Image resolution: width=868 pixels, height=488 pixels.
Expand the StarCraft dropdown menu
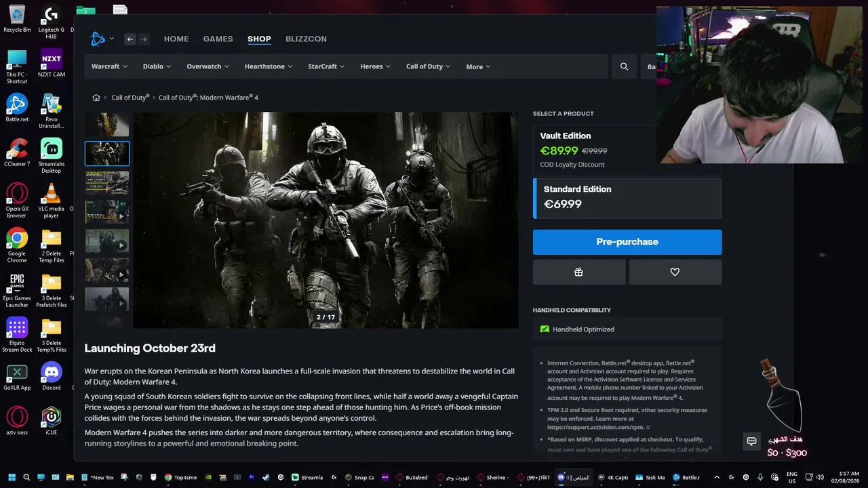pyautogui.click(x=326, y=66)
